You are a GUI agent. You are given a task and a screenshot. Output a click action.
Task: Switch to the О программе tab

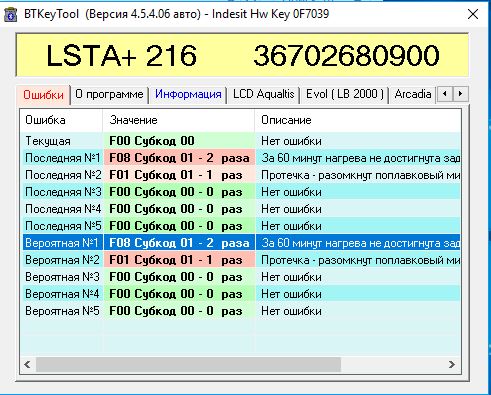point(109,94)
